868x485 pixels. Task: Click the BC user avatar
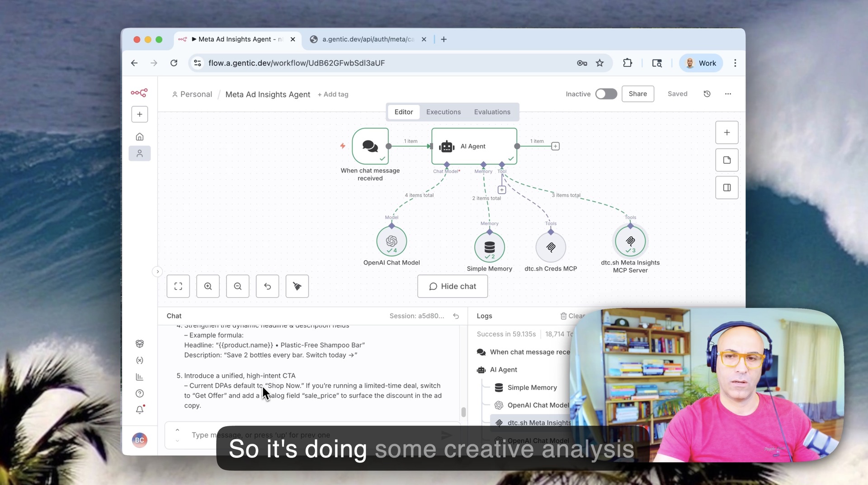point(140,440)
